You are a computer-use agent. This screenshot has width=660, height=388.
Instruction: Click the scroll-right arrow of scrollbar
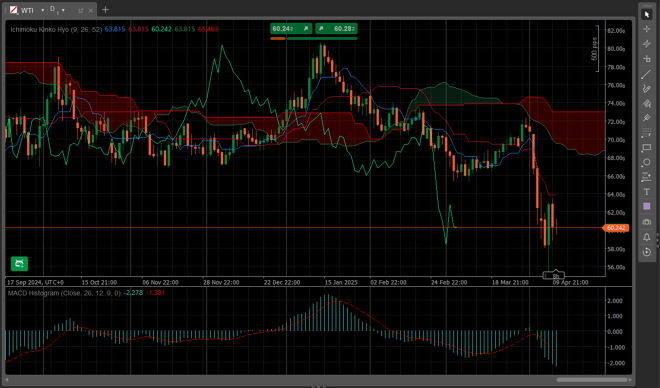pos(630,380)
